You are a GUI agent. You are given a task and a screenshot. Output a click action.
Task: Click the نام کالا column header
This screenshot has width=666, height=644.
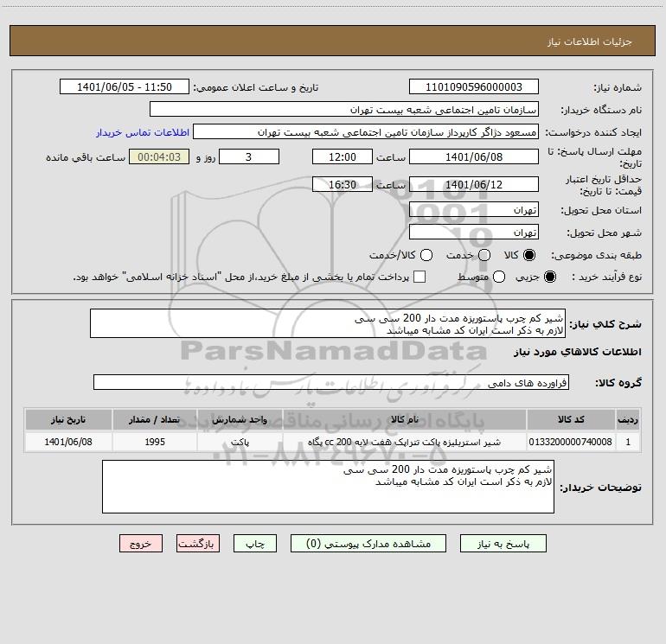(405, 419)
